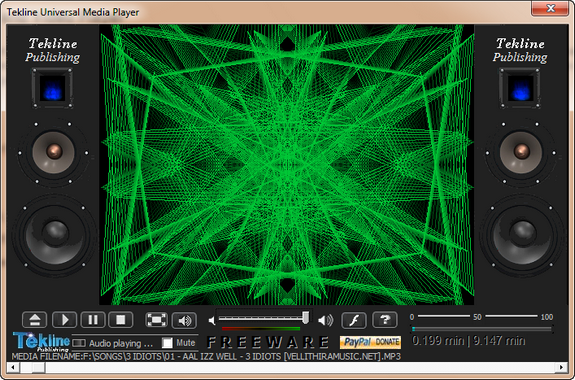Click the green visualization display area
The image size is (575, 380).
[x=287, y=164]
